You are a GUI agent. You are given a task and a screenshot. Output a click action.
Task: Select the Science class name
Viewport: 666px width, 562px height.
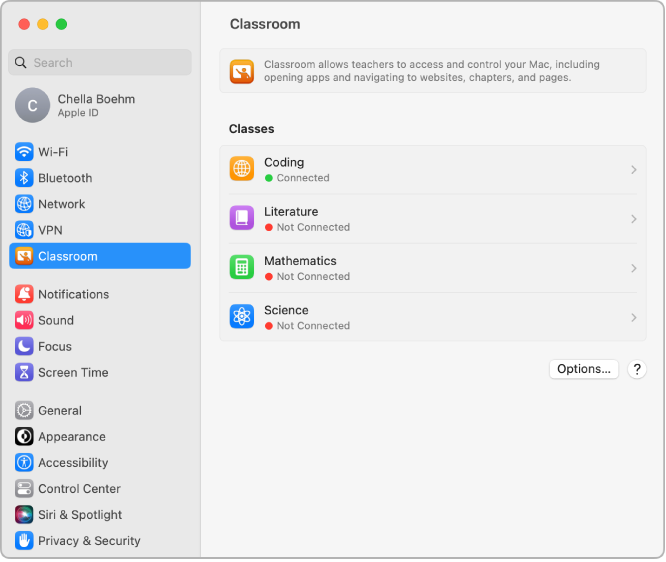(286, 310)
